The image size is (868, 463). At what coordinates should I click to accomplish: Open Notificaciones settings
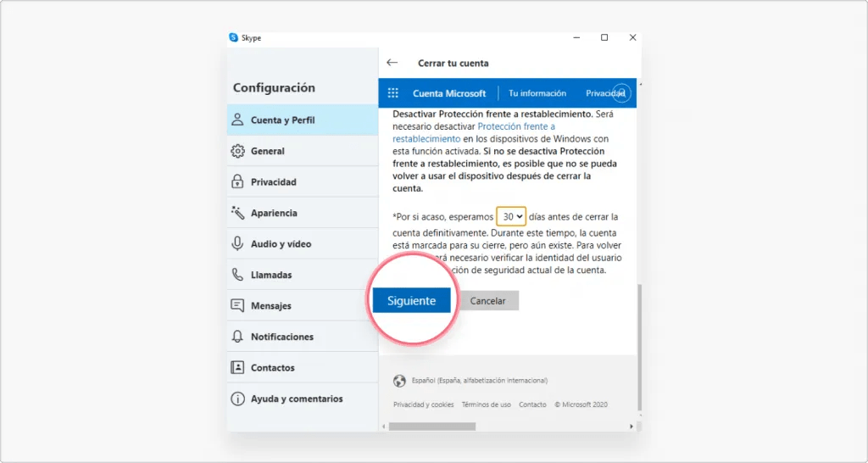pos(303,337)
